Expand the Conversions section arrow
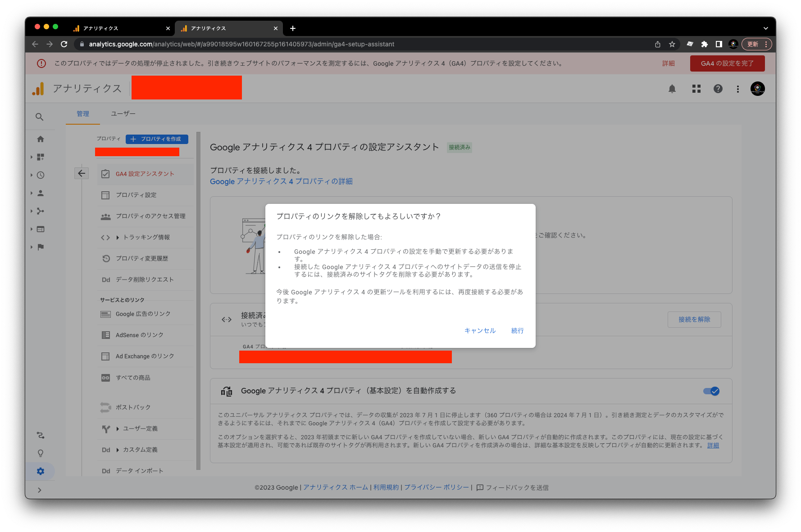Viewport: 801px width, 532px height. [32, 247]
